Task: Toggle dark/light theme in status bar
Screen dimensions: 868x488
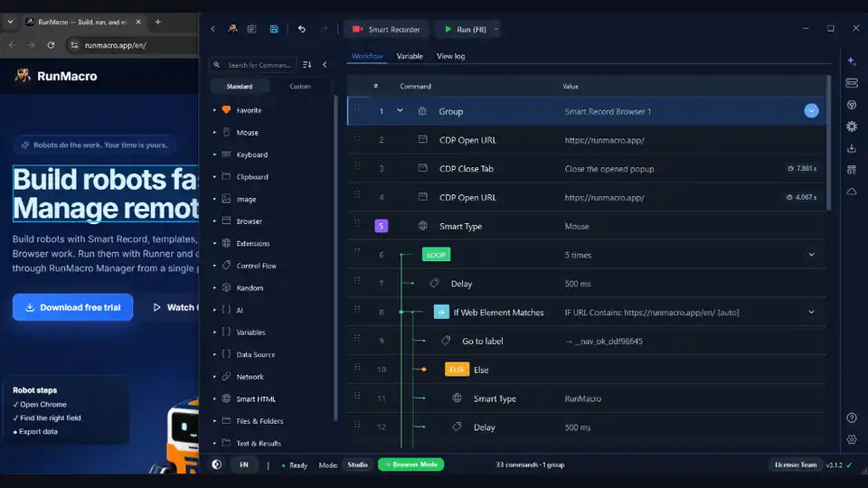Action: coord(216,465)
